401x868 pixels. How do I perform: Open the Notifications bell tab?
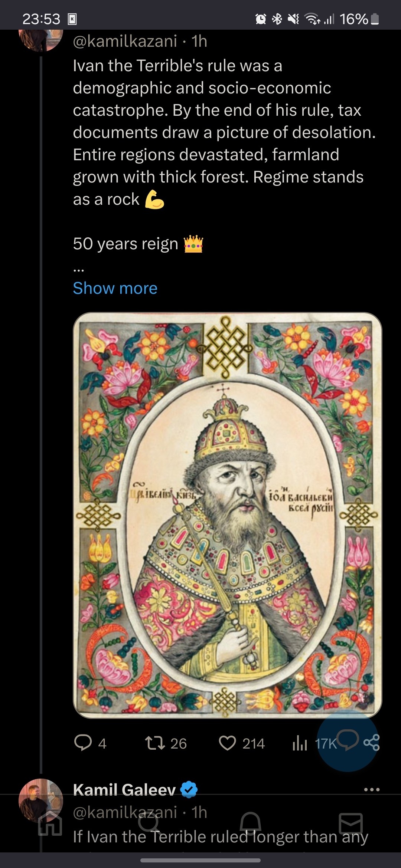click(251, 824)
